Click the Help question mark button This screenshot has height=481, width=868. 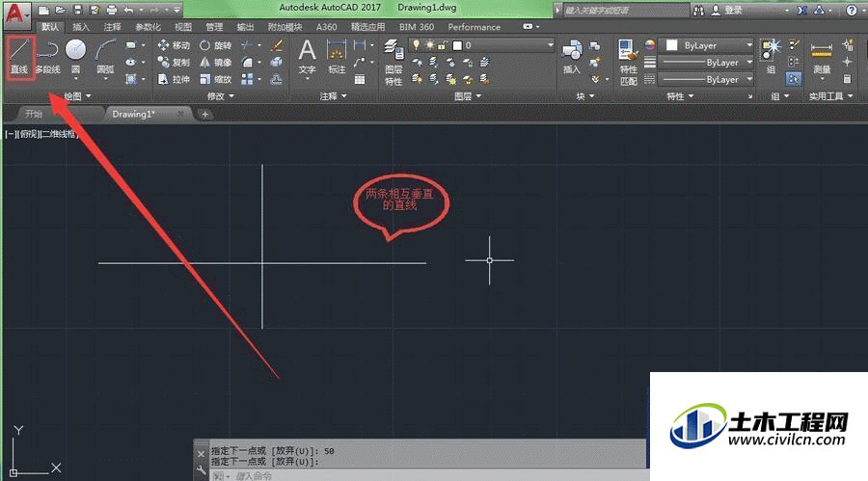click(852, 10)
